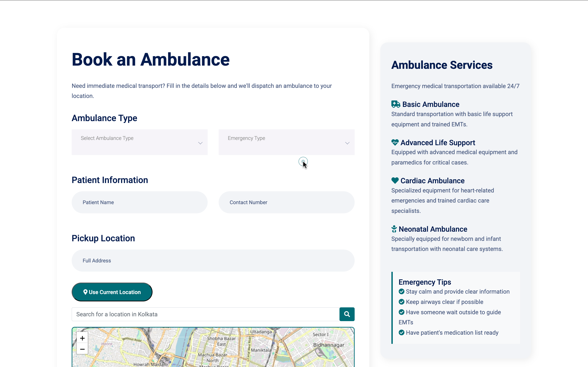Click the Cardiac Ambulance heart icon

coord(395,181)
